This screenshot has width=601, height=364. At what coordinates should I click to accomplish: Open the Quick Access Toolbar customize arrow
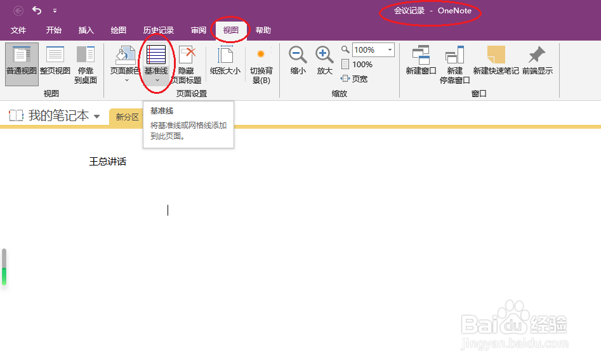tap(55, 11)
